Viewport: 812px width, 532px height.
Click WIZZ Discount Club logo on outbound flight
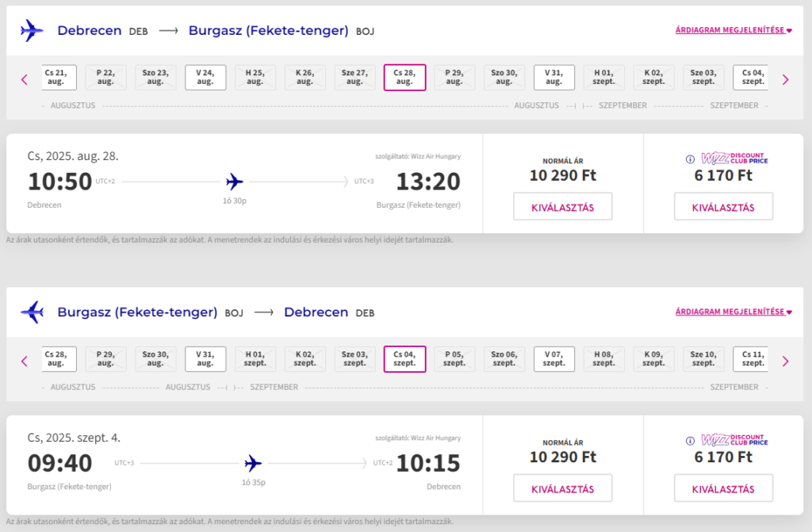733,159
